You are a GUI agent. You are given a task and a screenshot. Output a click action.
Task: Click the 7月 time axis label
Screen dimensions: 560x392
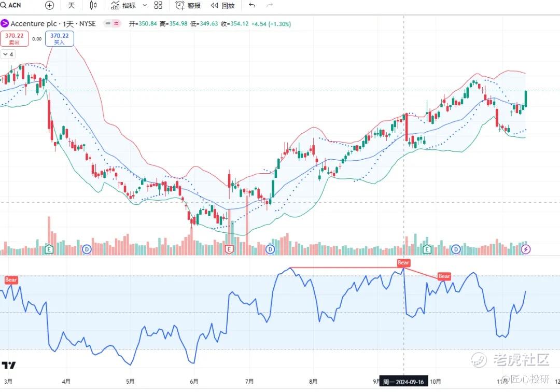[x=249, y=382]
